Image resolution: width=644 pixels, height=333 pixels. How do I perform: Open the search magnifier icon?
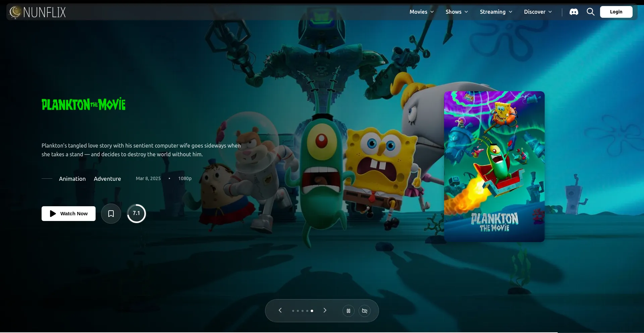pos(591,12)
